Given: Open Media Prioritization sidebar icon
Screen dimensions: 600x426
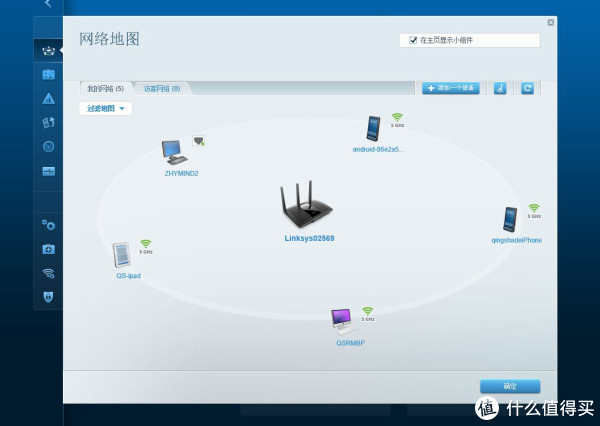Looking at the screenshot, I should pos(49,122).
